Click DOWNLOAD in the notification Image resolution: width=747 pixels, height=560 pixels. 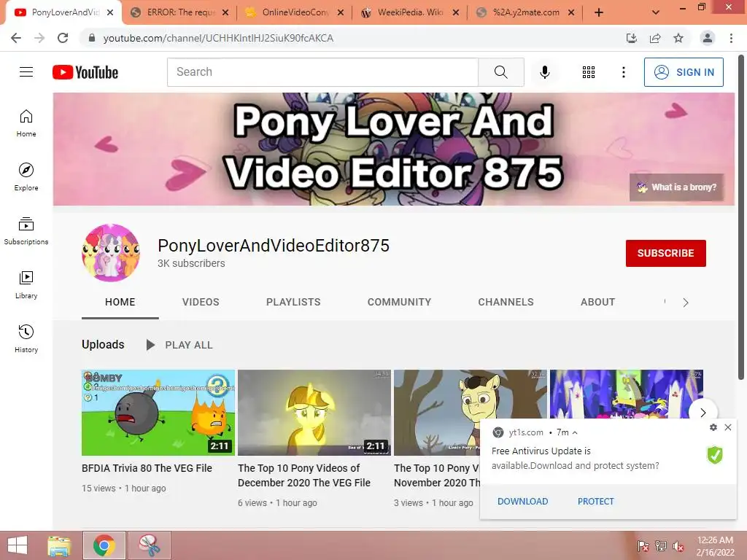coord(522,501)
